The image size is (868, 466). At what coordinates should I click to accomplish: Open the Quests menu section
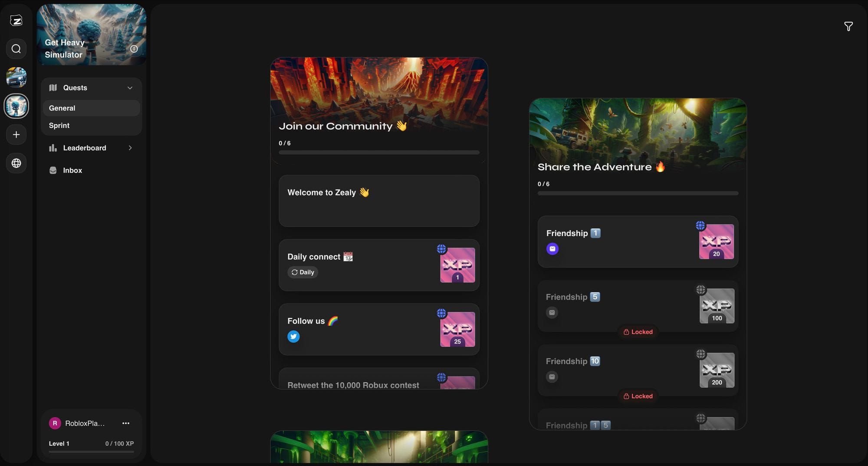tap(92, 88)
